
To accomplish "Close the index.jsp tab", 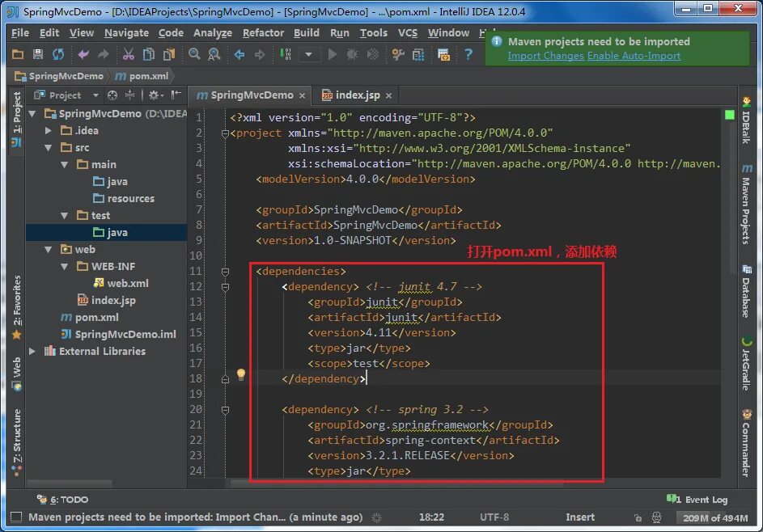I will [x=388, y=95].
